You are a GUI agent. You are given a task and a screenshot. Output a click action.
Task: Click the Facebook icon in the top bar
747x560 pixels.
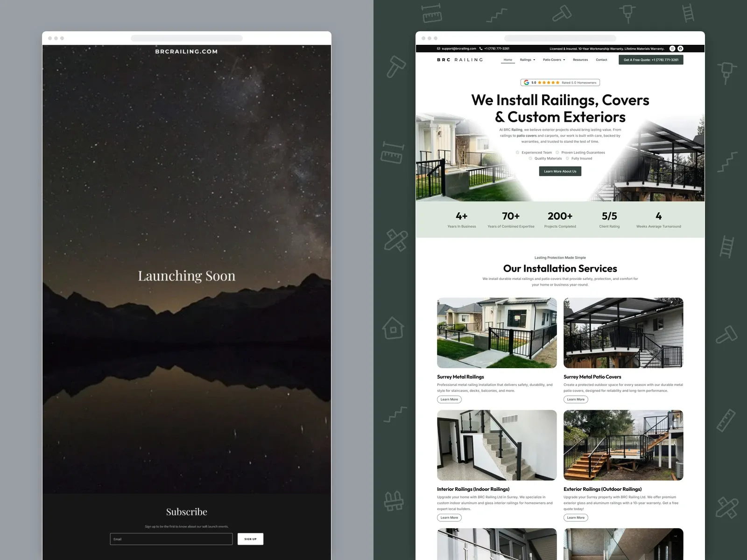point(680,49)
